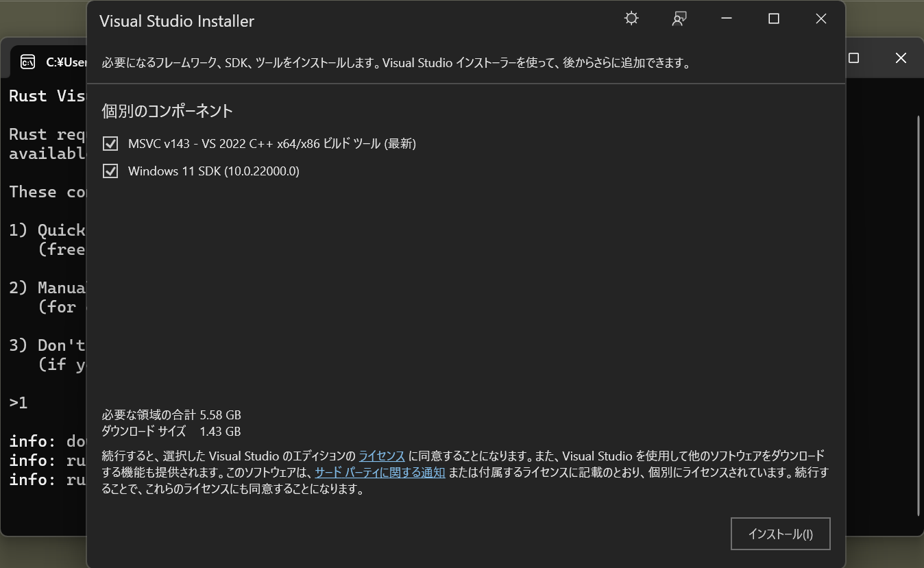924x568 pixels.
Task: Click the MSVC v143 - VS 2022 C++ label
Action: click(272, 144)
